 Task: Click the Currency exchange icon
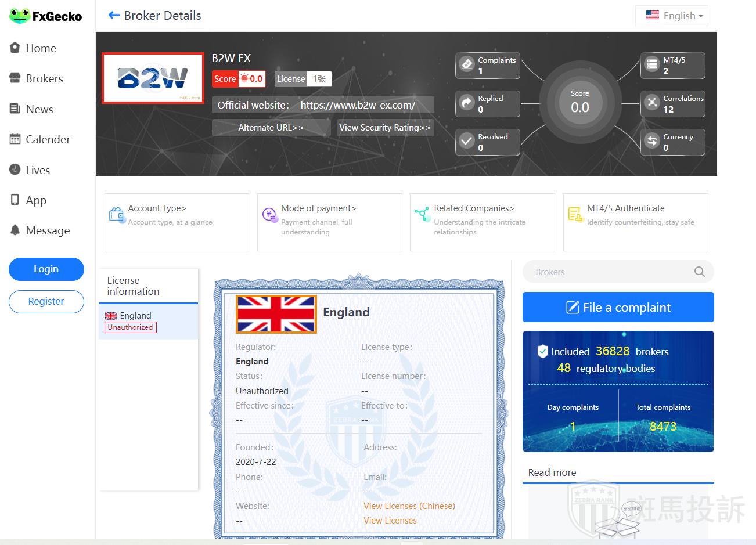tap(652, 141)
